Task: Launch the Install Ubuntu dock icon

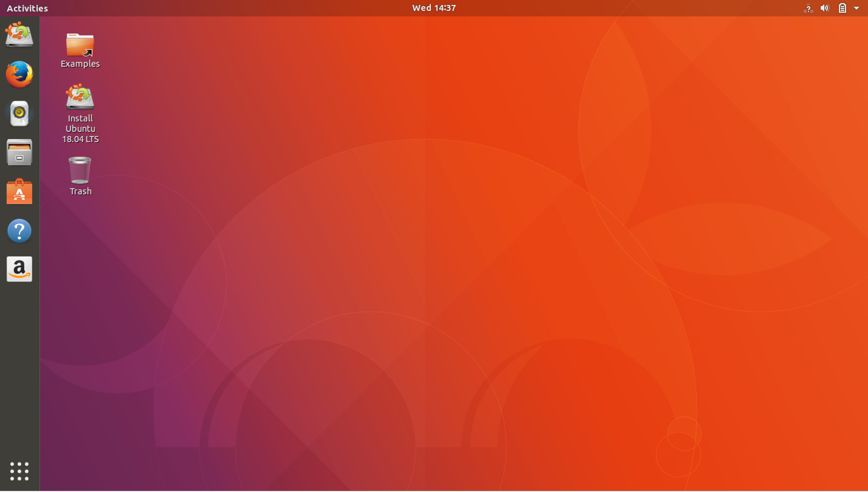Action: (x=19, y=35)
